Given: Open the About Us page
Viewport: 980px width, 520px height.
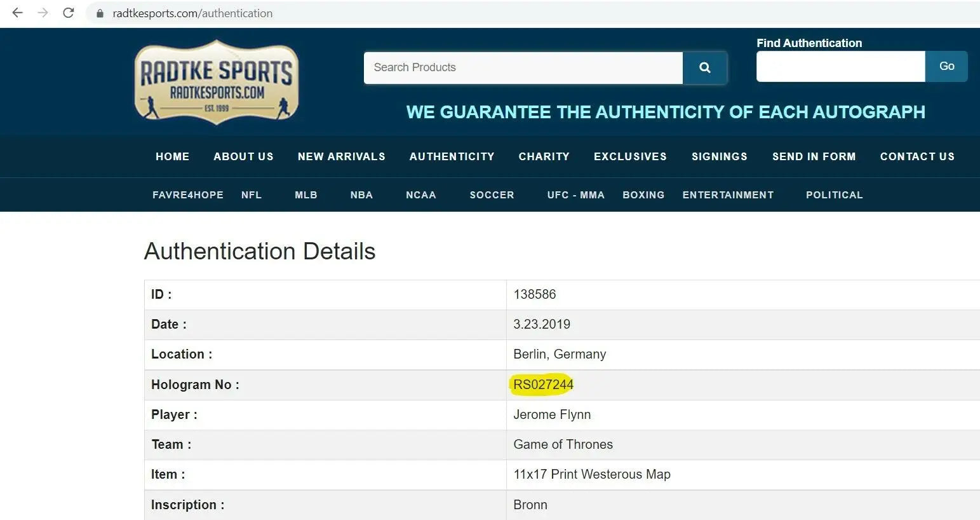Looking at the screenshot, I should click(x=243, y=156).
